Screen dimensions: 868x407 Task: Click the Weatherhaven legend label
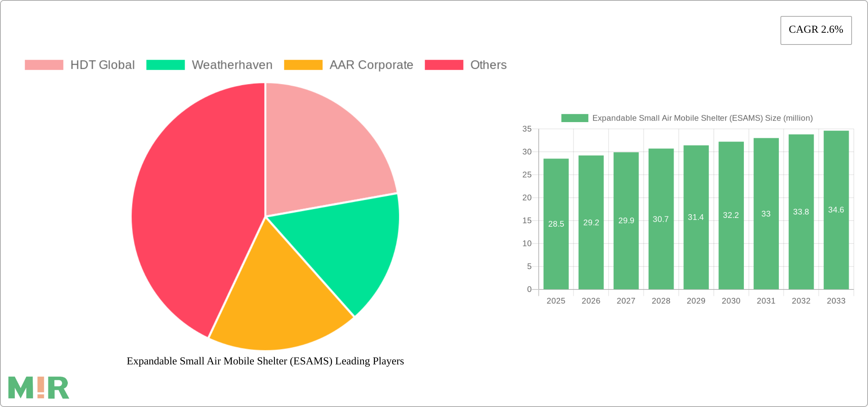(x=232, y=65)
